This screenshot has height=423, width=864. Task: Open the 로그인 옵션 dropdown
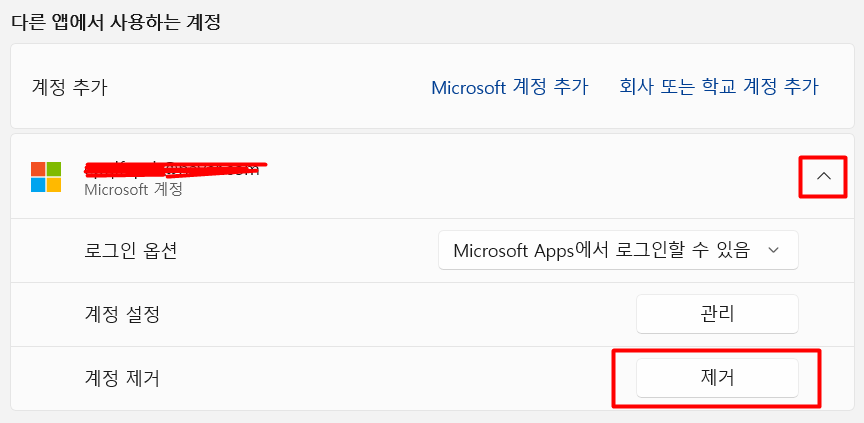click(x=618, y=250)
